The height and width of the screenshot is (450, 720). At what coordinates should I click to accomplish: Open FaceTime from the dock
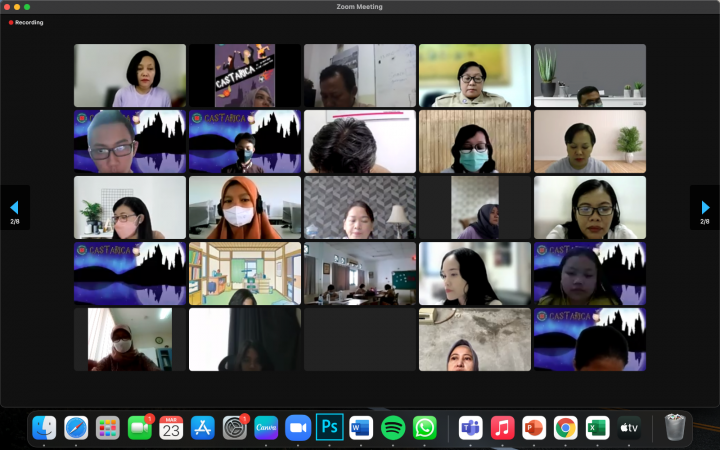[x=140, y=428]
